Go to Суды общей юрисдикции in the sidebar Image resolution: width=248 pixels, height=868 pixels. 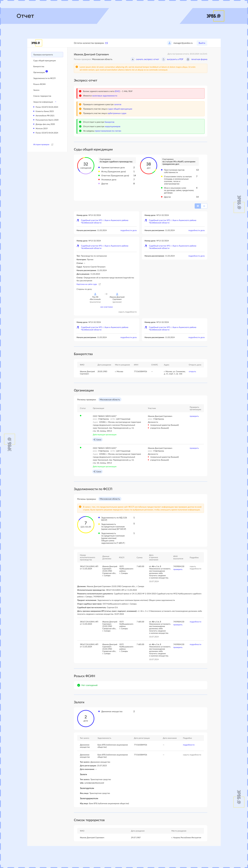(x=45, y=61)
